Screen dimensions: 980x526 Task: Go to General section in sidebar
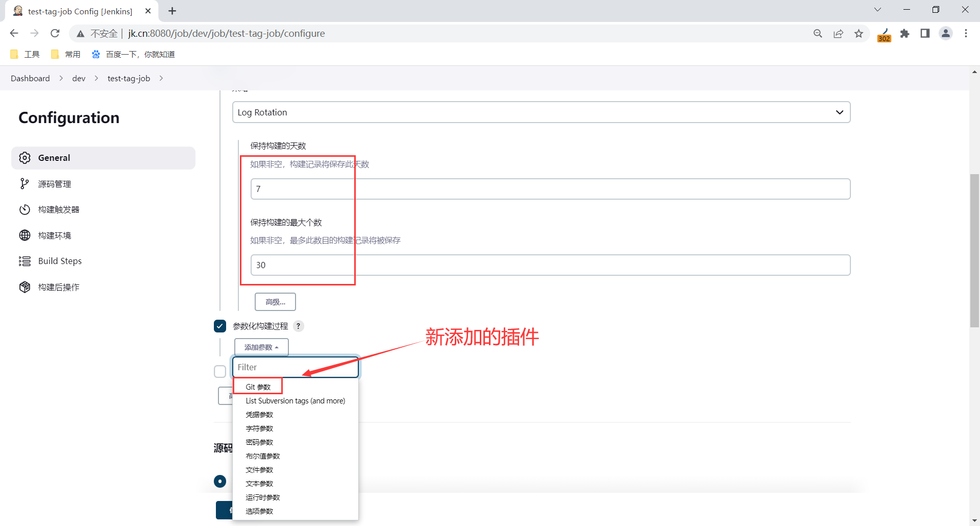tap(103, 158)
